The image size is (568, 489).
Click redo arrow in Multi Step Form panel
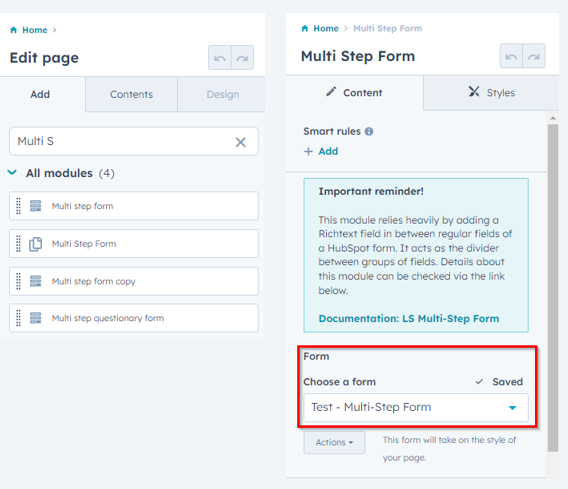534,56
